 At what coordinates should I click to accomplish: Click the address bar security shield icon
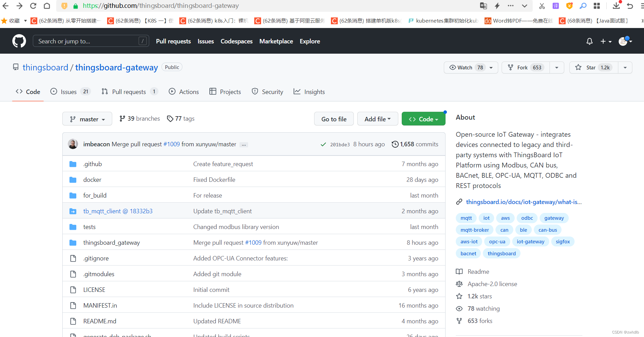(x=64, y=6)
